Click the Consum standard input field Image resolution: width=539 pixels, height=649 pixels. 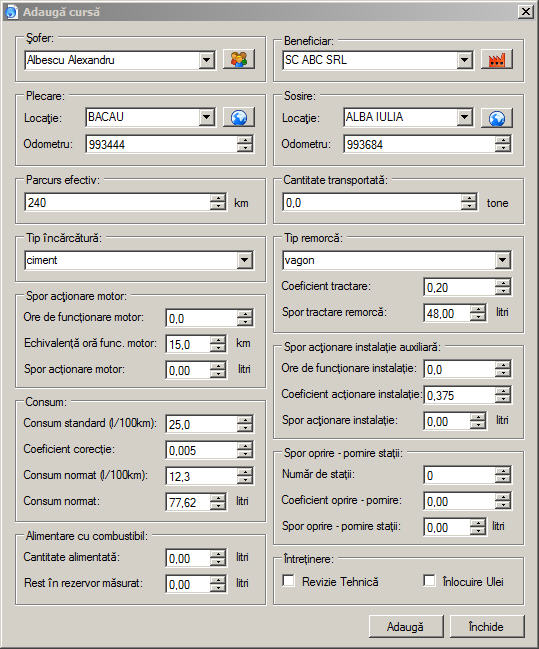(202, 424)
